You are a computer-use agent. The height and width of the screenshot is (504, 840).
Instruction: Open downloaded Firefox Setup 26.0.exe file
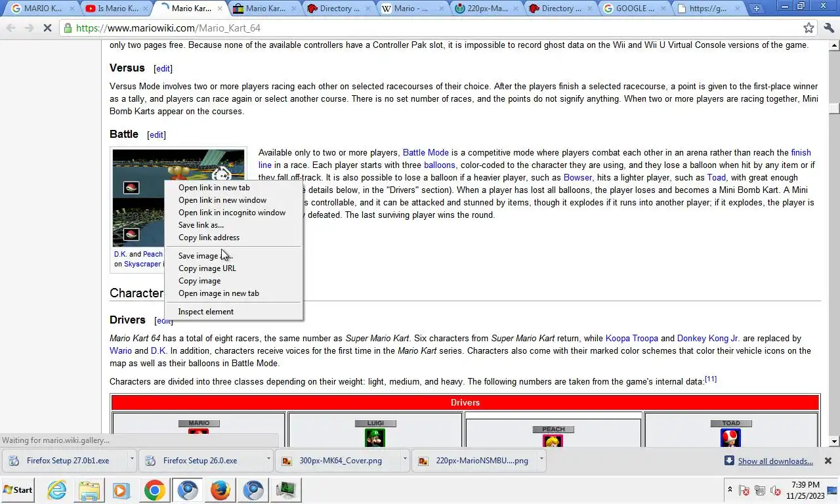click(200, 460)
